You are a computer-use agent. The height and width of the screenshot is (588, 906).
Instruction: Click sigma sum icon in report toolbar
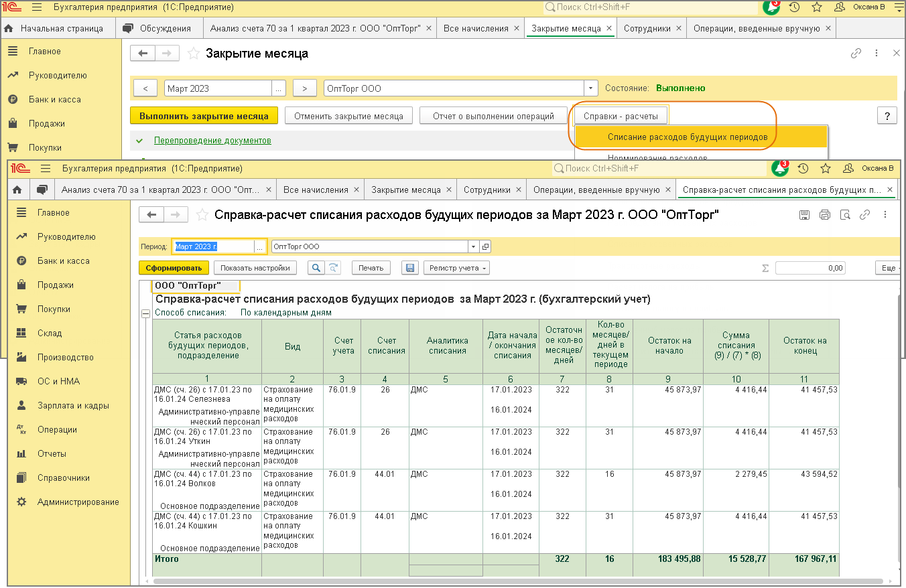[765, 268]
